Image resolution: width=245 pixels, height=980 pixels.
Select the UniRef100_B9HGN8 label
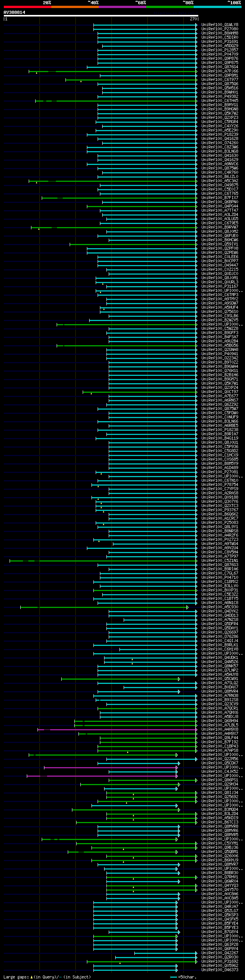[220, 109]
